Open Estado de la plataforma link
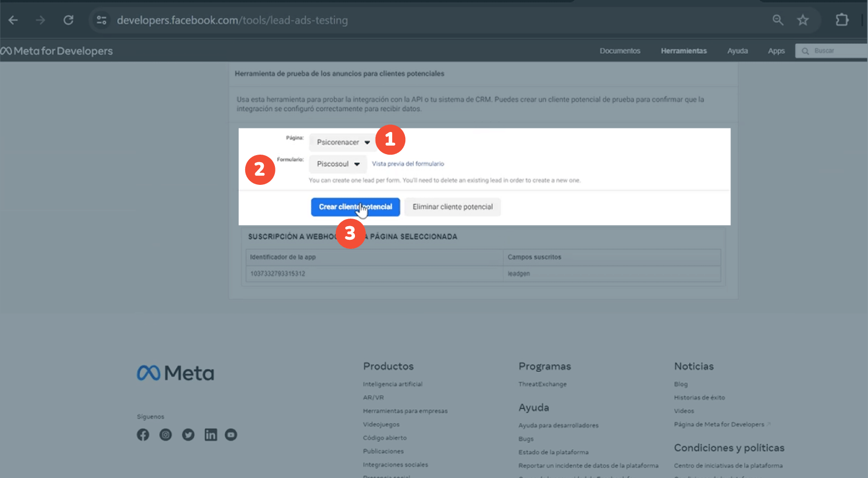This screenshot has height=478, width=868. click(x=553, y=452)
